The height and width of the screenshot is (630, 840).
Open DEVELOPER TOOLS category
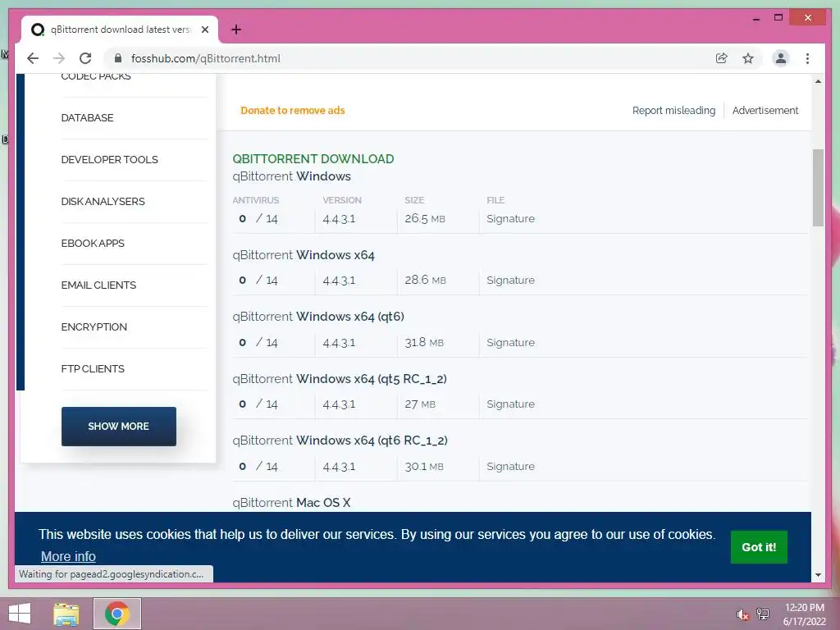point(109,160)
